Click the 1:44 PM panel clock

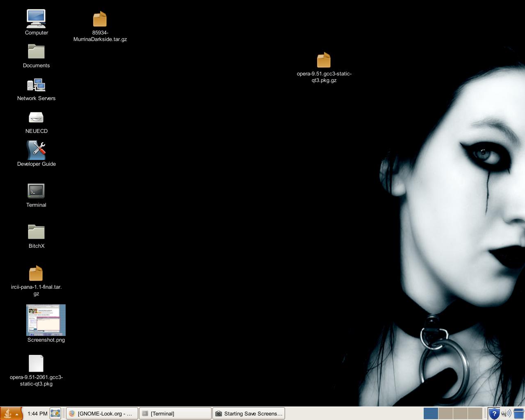click(37, 413)
